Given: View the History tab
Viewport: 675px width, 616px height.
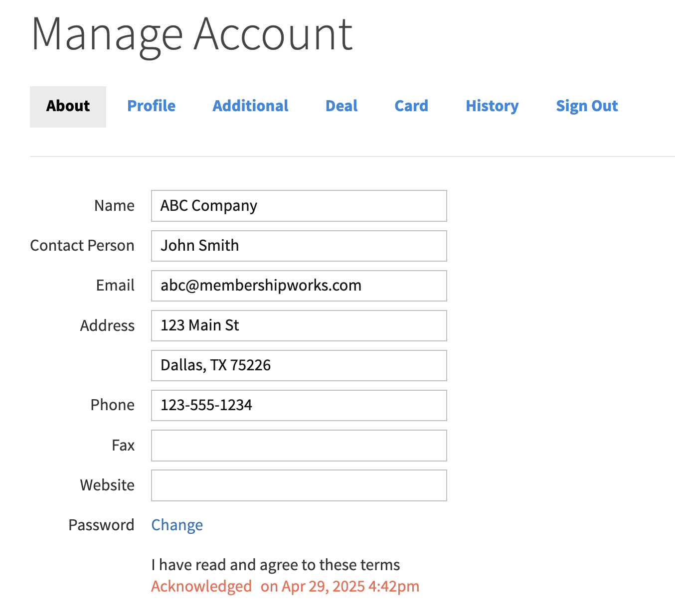Looking at the screenshot, I should (x=492, y=106).
